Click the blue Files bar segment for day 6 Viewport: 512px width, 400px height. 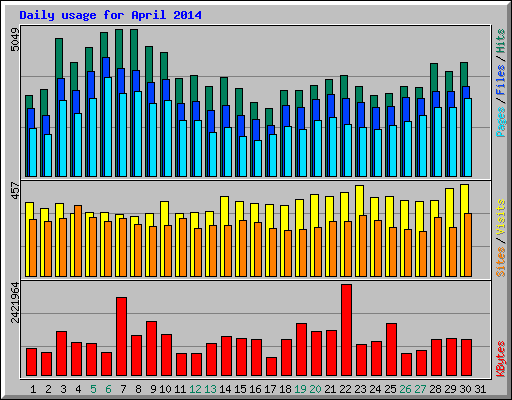click(106, 67)
